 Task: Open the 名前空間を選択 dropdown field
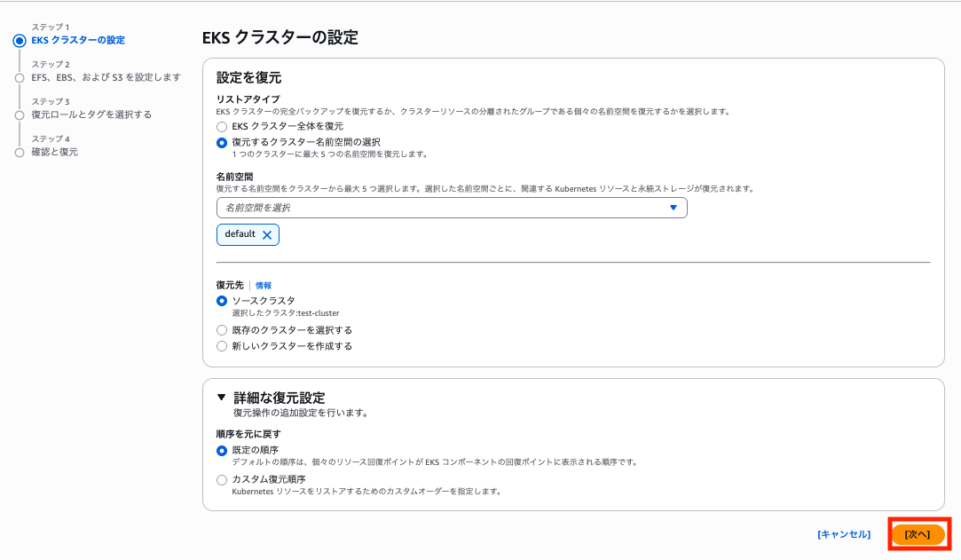pos(444,207)
